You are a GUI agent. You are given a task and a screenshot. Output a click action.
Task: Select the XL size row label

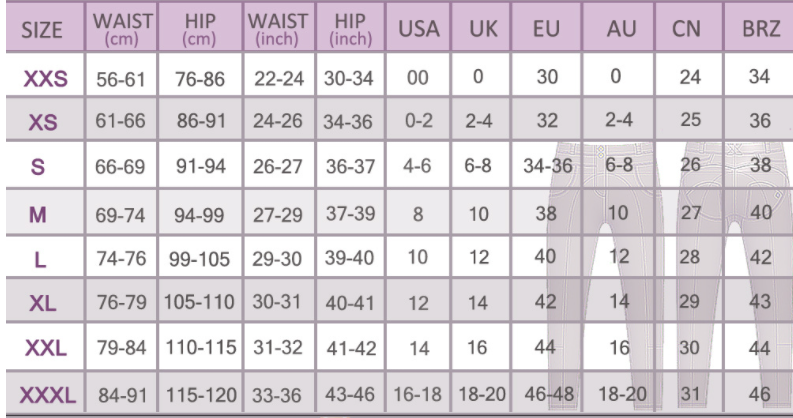point(43,304)
